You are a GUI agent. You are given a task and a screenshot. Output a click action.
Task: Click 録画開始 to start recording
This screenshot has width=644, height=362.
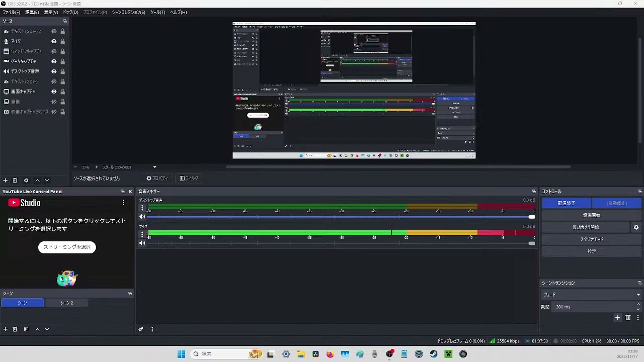(x=591, y=215)
